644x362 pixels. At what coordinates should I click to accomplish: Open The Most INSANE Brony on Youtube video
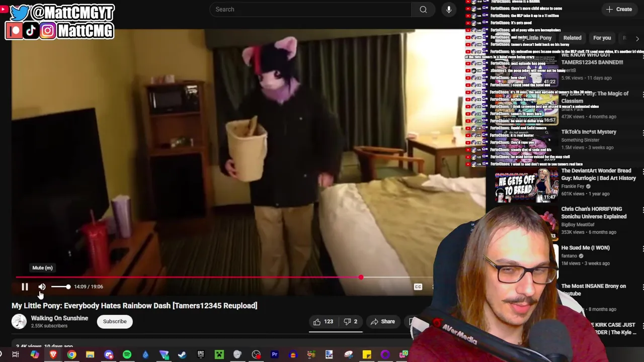593,290
